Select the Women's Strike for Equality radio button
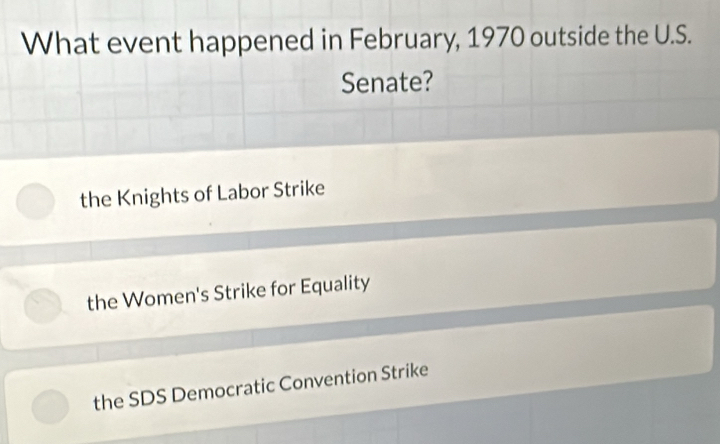The width and height of the screenshot is (720, 444). [42, 306]
